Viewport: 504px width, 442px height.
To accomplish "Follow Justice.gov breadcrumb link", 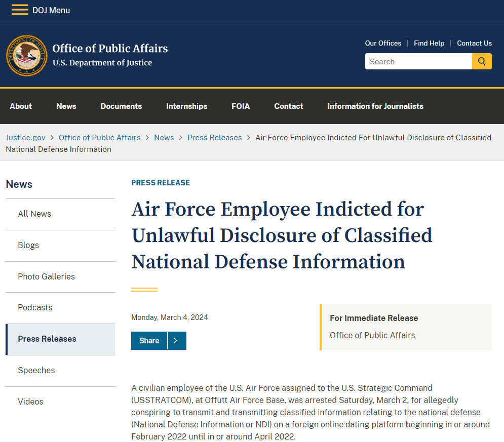I will 25,138.
